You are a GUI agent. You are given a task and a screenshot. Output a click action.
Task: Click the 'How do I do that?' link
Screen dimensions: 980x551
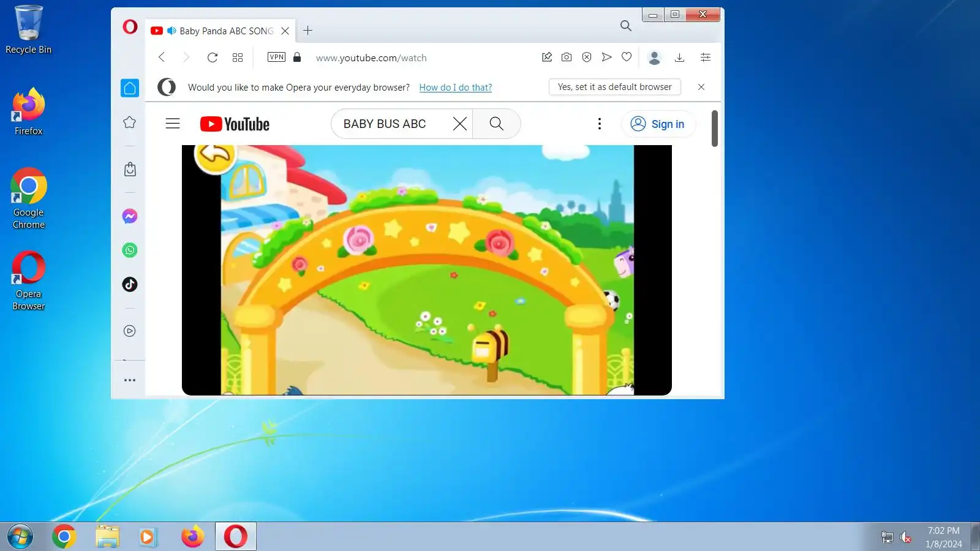point(455,88)
